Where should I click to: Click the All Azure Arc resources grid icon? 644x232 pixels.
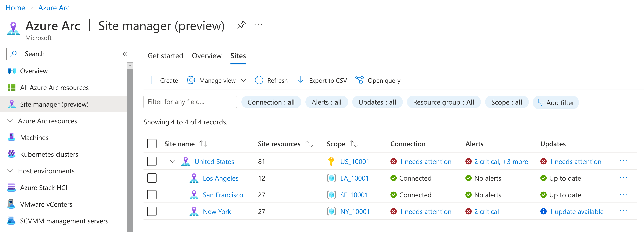(x=11, y=88)
